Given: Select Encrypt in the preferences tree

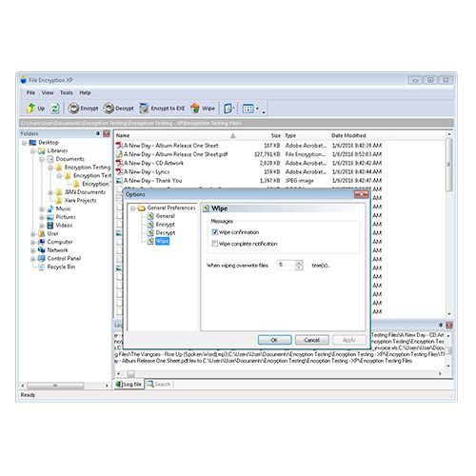Looking at the screenshot, I should (165, 224).
